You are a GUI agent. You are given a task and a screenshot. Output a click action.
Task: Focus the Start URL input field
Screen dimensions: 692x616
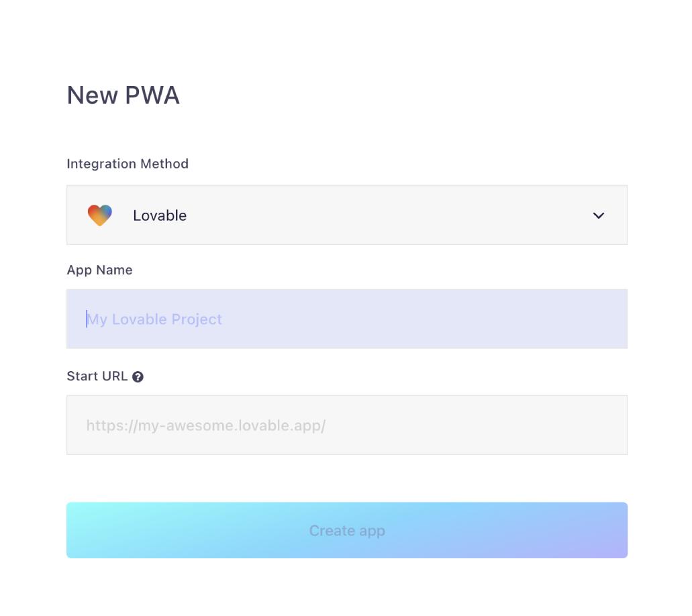[x=346, y=425]
